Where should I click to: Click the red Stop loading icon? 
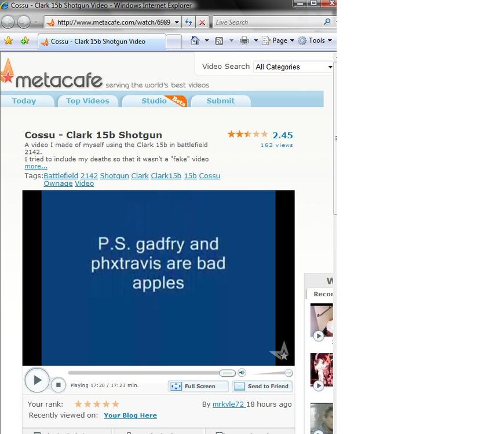pyautogui.click(x=202, y=23)
